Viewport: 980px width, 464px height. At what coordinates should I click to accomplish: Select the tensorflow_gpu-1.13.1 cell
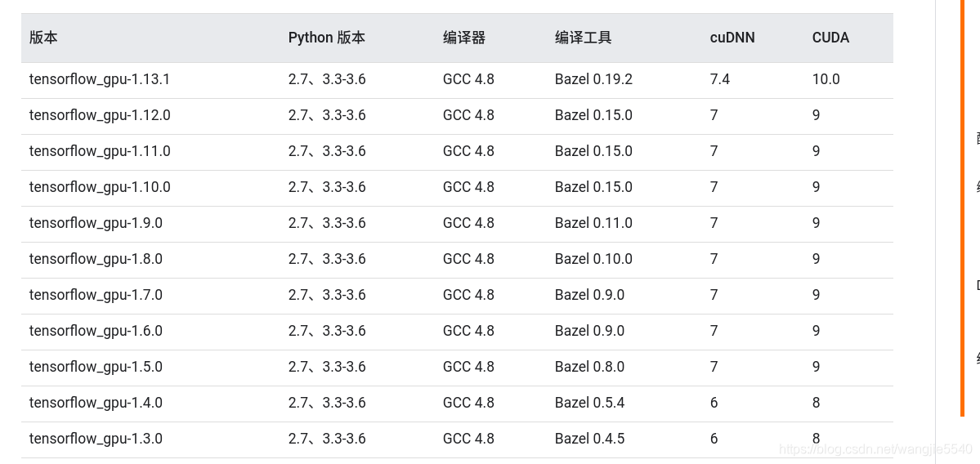(100, 79)
